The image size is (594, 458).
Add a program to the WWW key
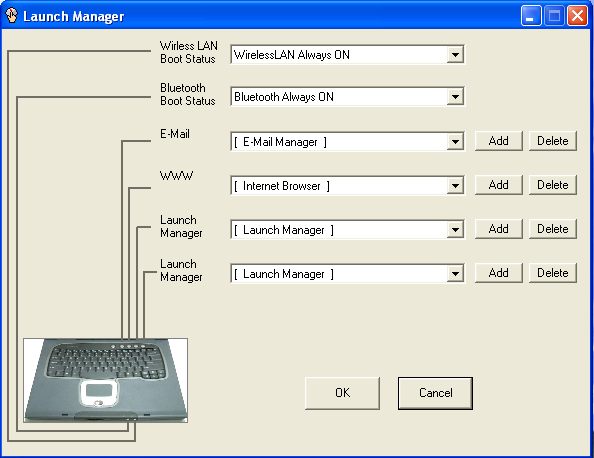click(499, 185)
